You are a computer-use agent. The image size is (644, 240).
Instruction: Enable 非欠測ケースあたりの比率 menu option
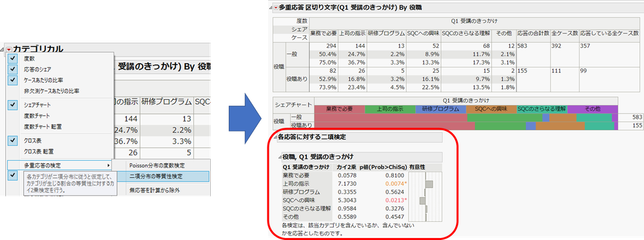52,91
